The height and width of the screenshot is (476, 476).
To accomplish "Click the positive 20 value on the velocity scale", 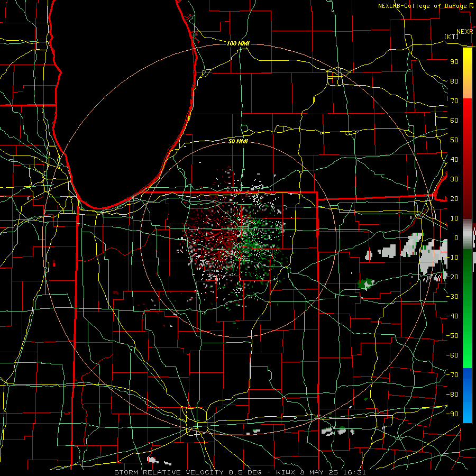I will click(x=454, y=198).
